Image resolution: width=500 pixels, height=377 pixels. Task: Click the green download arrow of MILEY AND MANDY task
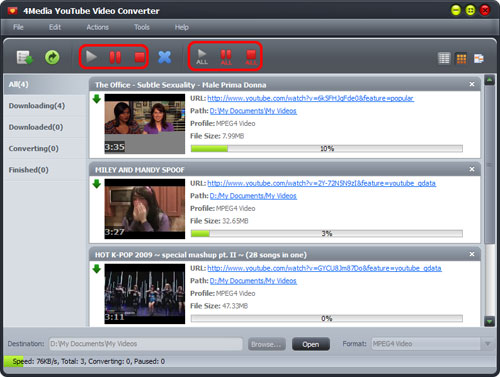pos(97,184)
